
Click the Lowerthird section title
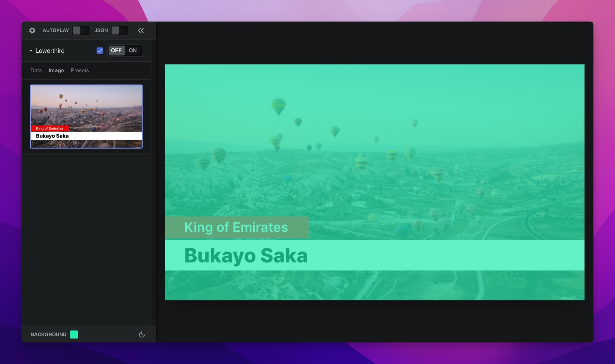[x=50, y=50]
